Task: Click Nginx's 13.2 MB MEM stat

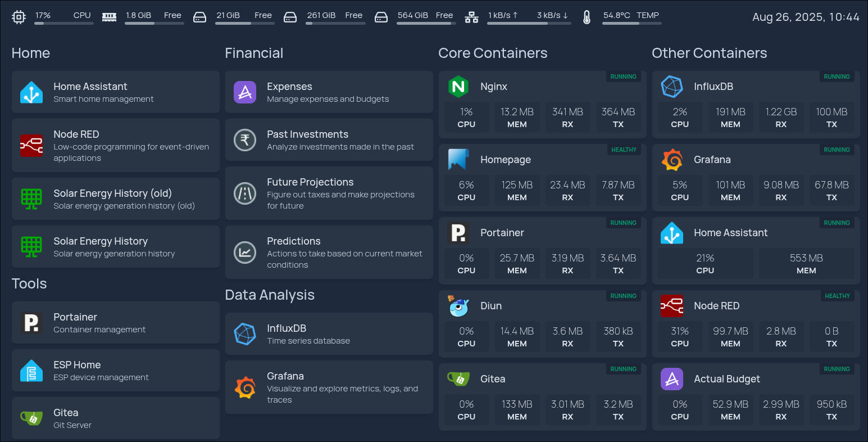Action: (517, 118)
